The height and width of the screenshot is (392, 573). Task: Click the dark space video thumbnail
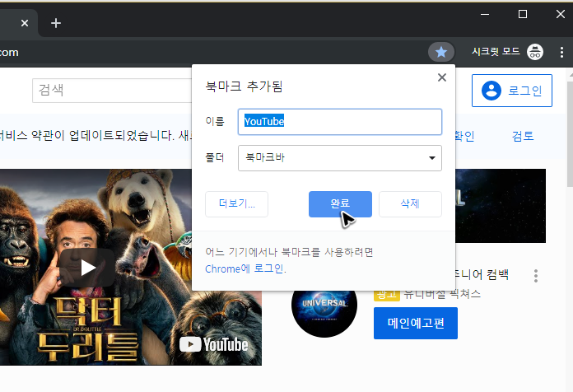point(501,206)
